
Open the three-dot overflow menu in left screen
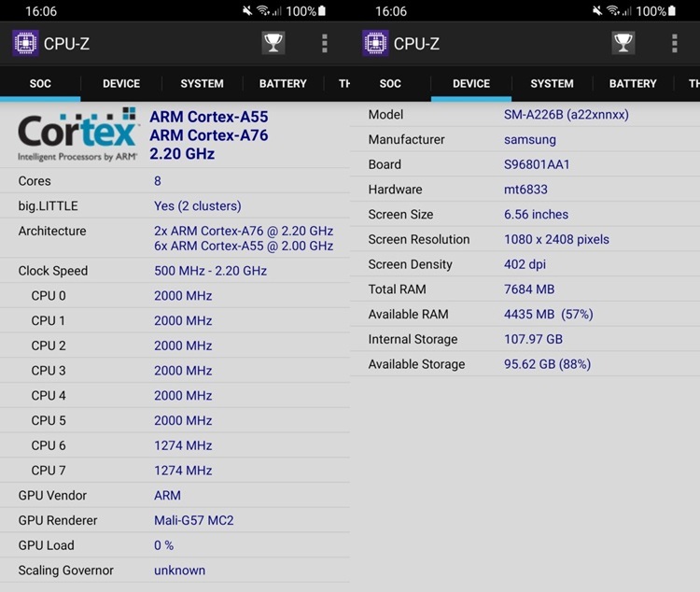pos(325,43)
